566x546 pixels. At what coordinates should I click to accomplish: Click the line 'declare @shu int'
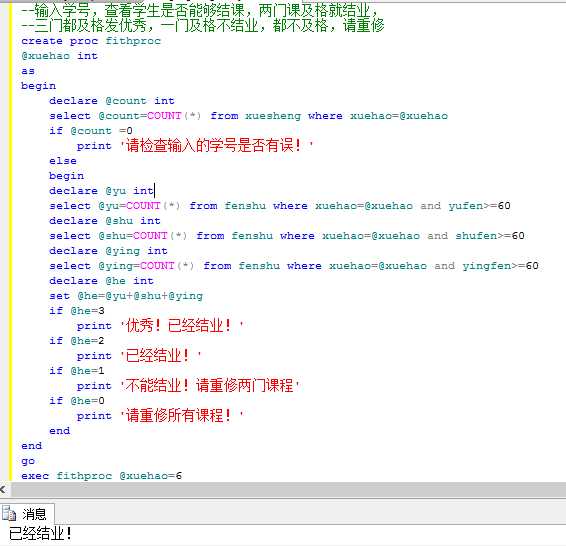point(105,220)
